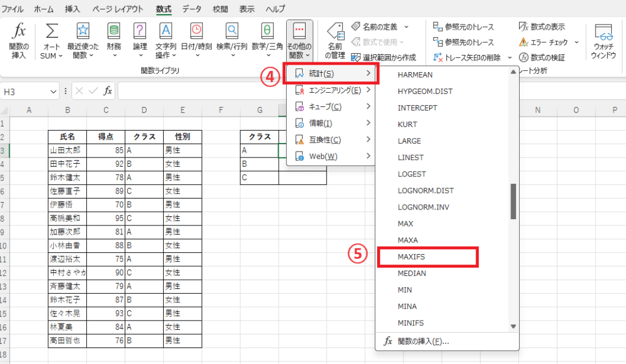Click function list scroll up arrow

click(513, 72)
